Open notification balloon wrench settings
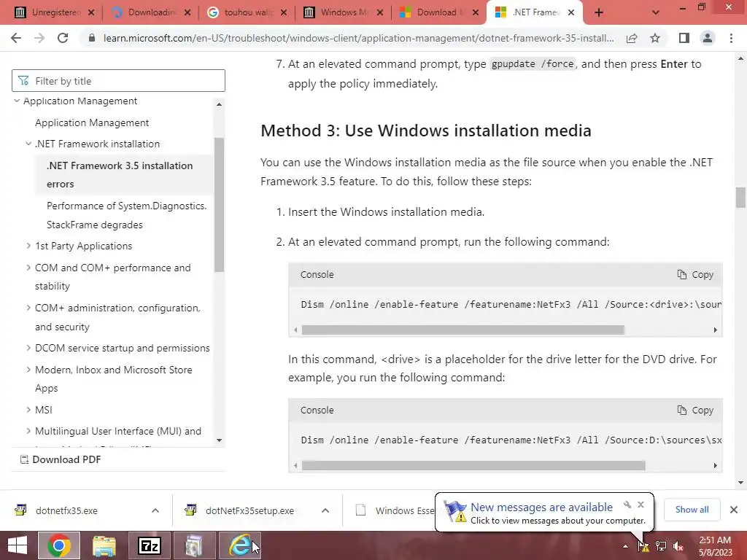The width and height of the screenshot is (747, 560). pyautogui.click(x=627, y=505)
